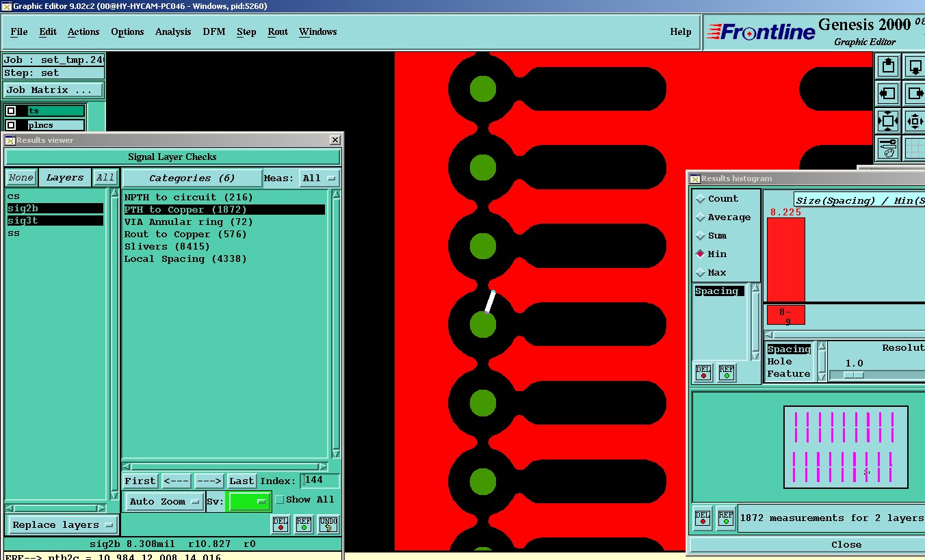Enable the Show All checkbox

[279, 500]
